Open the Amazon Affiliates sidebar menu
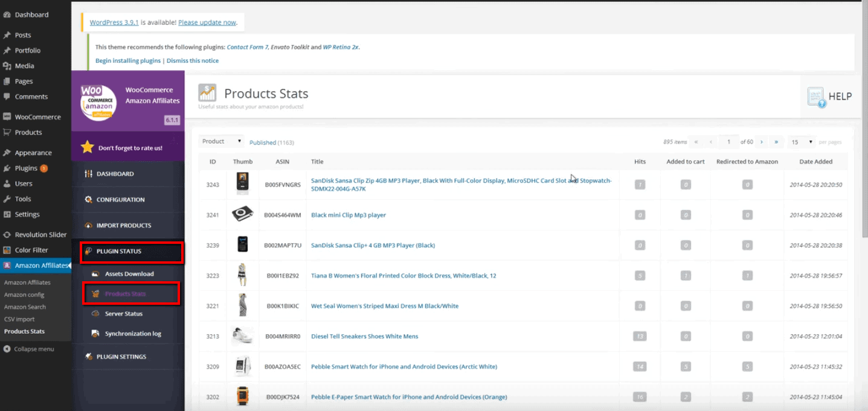The width and height of the screenshot is (868, 411). 35,266
